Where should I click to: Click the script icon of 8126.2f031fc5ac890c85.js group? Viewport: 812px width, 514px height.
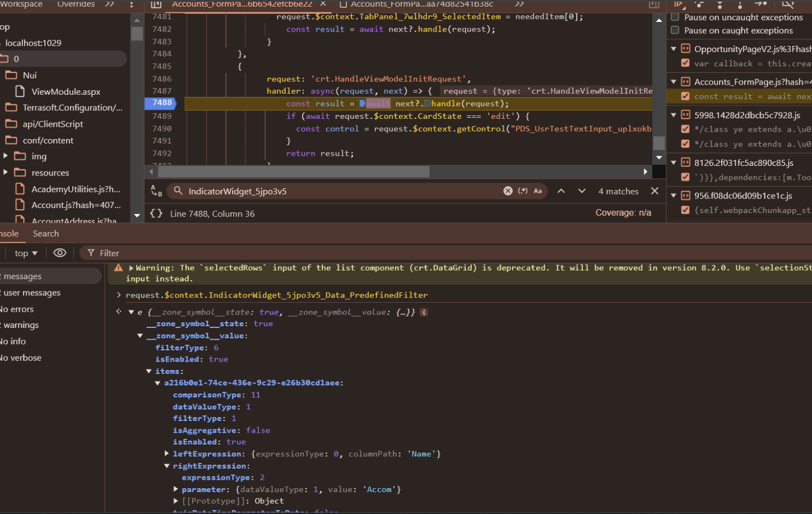pos(685,163)
